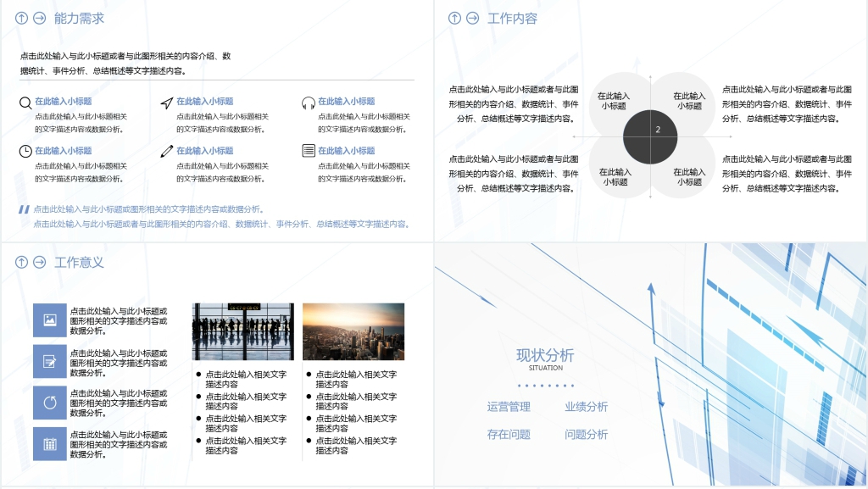This screenshot has height=489, width=868.
Task: Select the pencil icon in 能力需求 slide
Action: pyautogui.click(x=167, y=152)
